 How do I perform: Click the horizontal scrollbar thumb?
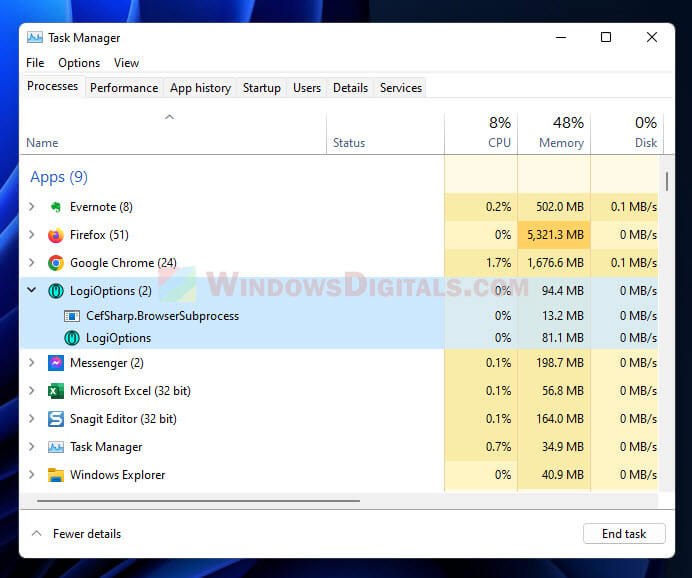click(198, 501)
